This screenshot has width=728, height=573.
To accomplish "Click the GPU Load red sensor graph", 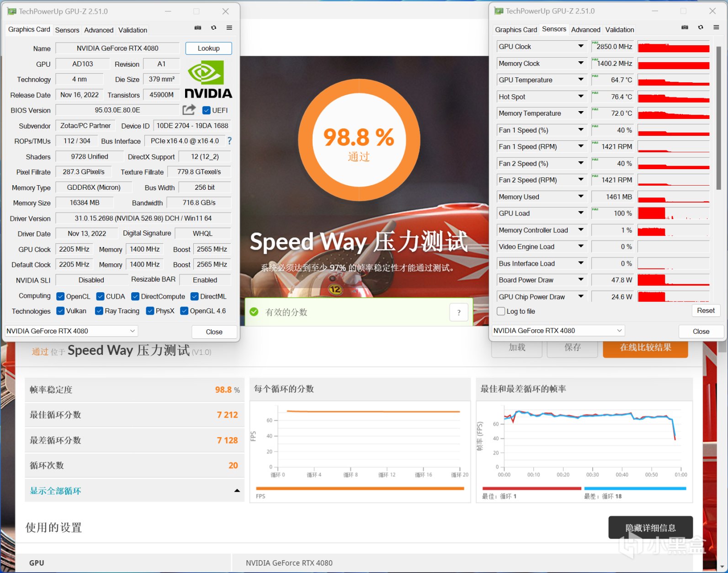I will coord(674,213).
